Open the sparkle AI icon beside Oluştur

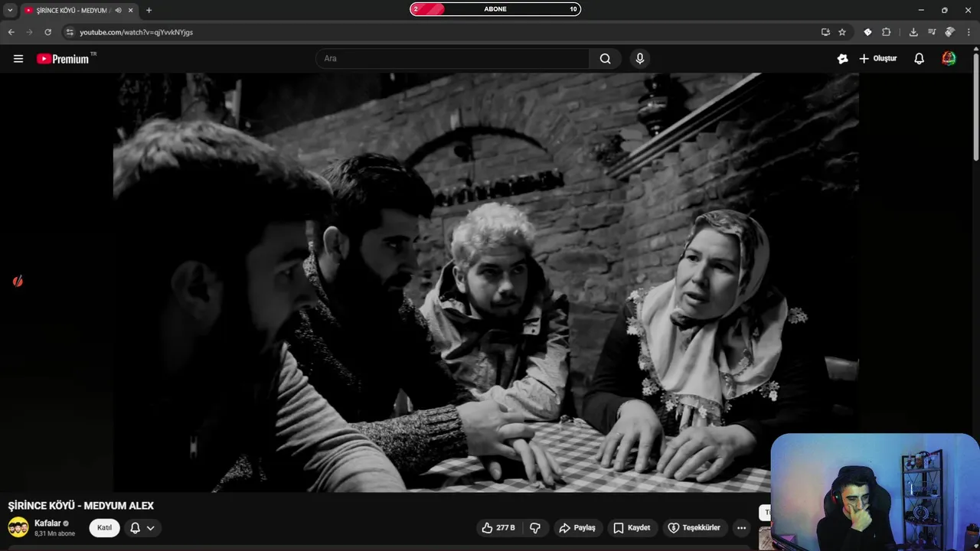(x=842, y=59)
